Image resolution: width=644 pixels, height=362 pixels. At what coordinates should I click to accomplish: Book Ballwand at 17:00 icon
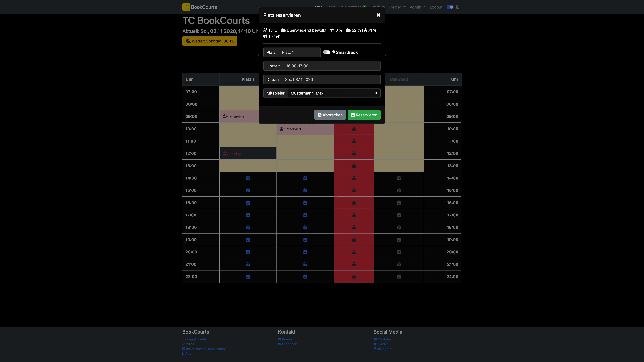tap(399, 215)
